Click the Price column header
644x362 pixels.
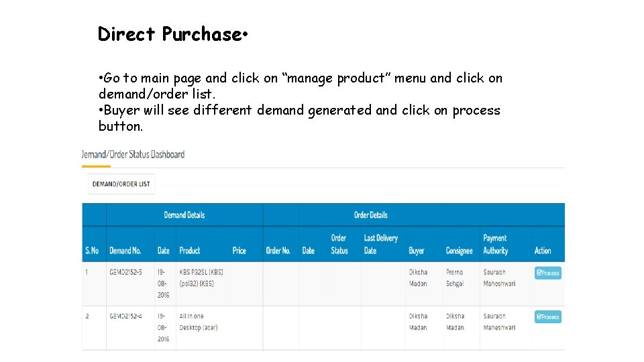pos(239,251)
